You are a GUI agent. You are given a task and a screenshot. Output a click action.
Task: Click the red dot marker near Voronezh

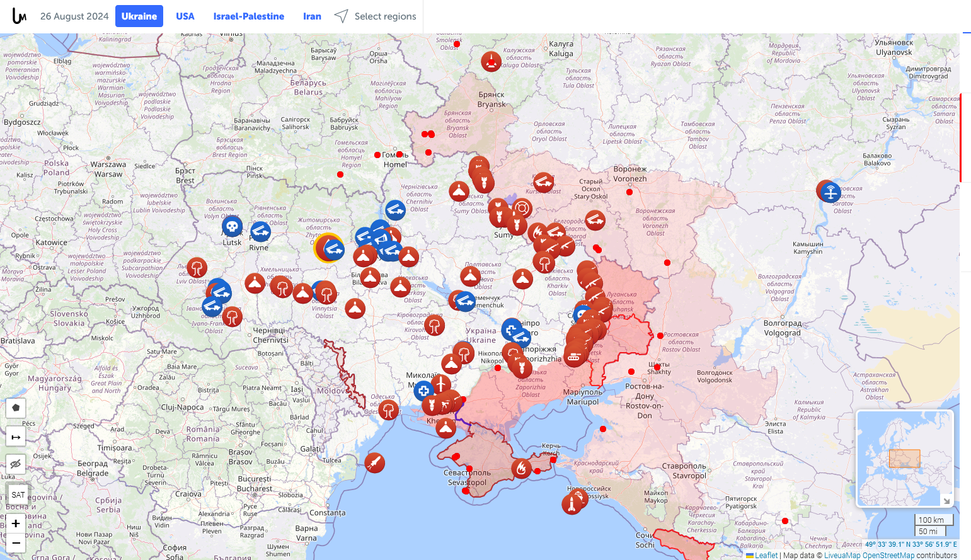tap(629, 192)
